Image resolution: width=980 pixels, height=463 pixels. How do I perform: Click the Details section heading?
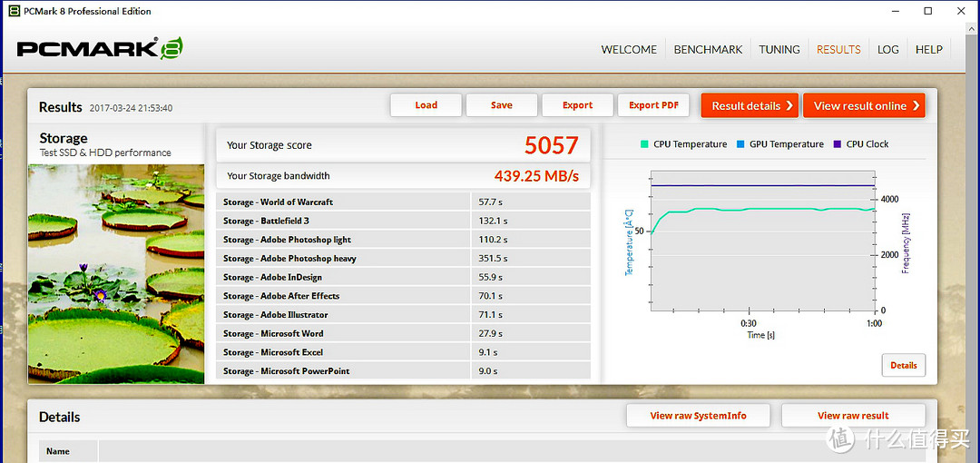click(59, 418)
